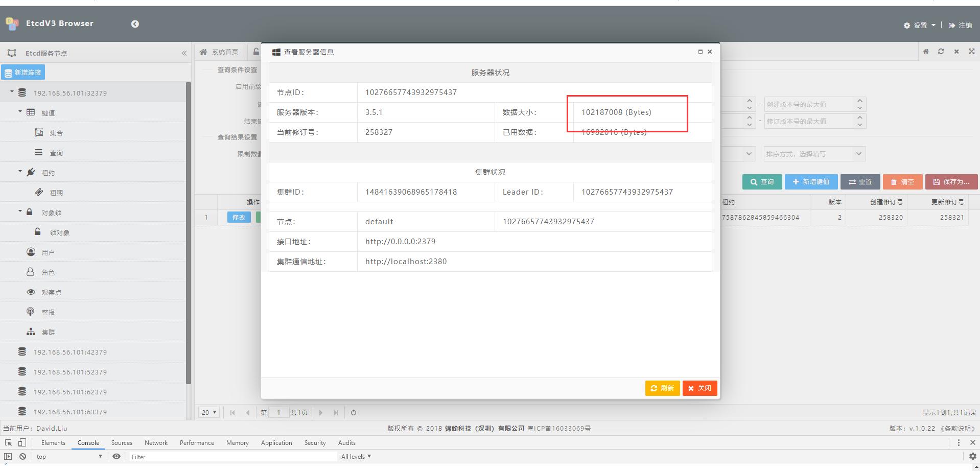
Task: Click the close-tab X icon in tab toolbar
Action: 956,52
